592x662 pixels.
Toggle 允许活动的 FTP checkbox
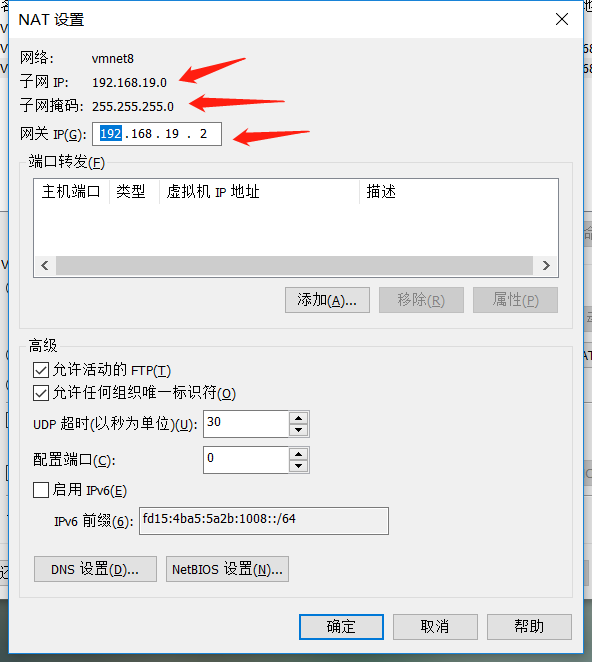coord(41,370)
